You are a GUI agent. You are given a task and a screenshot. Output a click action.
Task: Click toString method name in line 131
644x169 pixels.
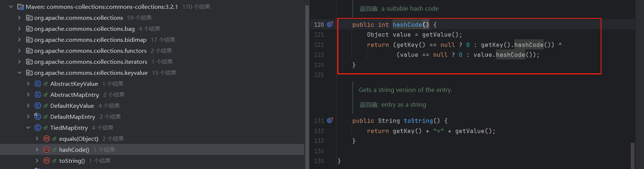point(418,121)
